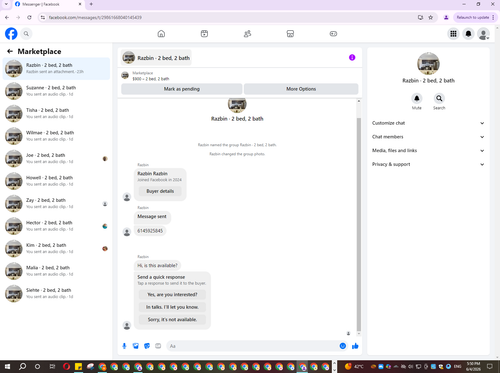Send quick reply 'Sorry, it's not available.'
The height and width of the screenshot is (373, 500).
click(x=172, y=319)
